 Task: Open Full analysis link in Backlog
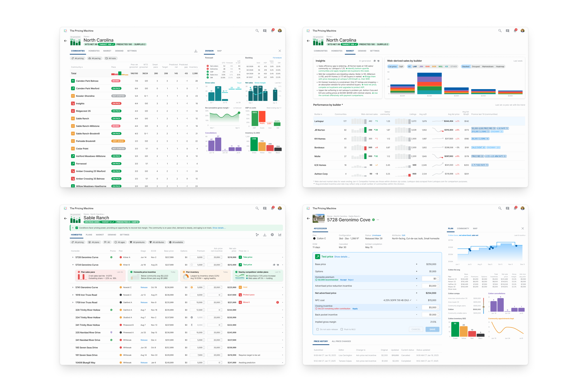click(x=277, y=58)
